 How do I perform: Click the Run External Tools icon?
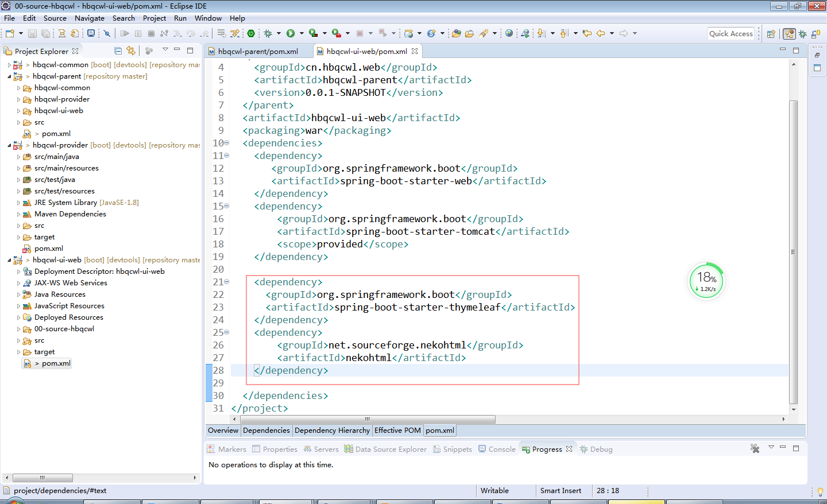coord(337,33)
